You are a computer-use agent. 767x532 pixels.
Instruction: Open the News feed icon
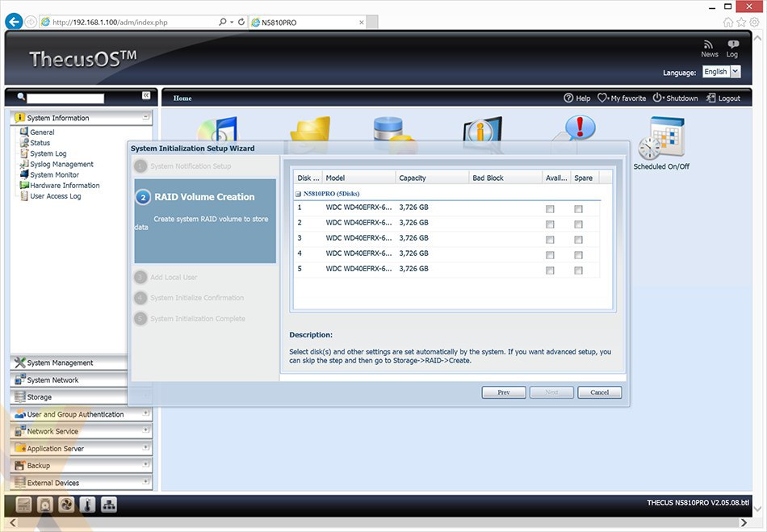click(x=709, y=45)
